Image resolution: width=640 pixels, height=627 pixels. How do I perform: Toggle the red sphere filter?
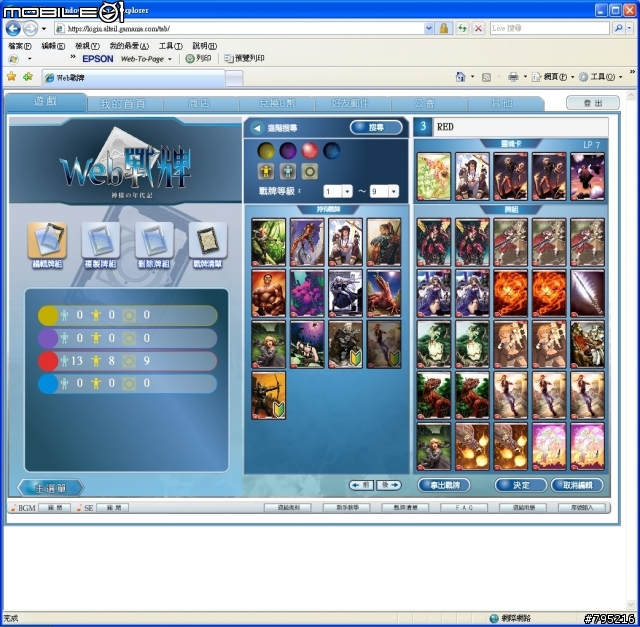point(310,151)
